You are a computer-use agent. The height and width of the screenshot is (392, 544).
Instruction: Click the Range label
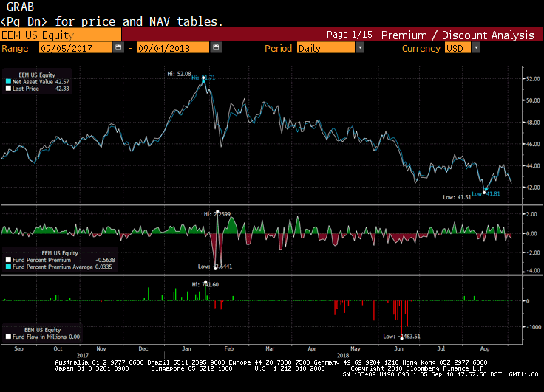(x=15, y=48)
